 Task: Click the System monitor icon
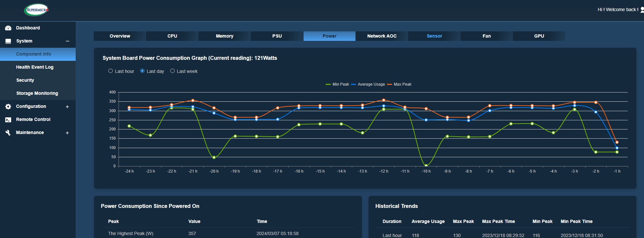click(x=8, y=41)
